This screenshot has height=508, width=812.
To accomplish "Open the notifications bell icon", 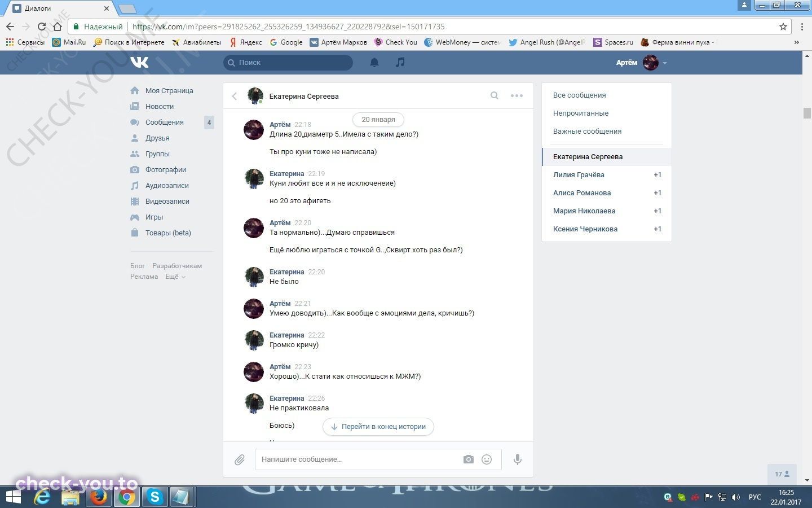I will click(x=374, y=63).
